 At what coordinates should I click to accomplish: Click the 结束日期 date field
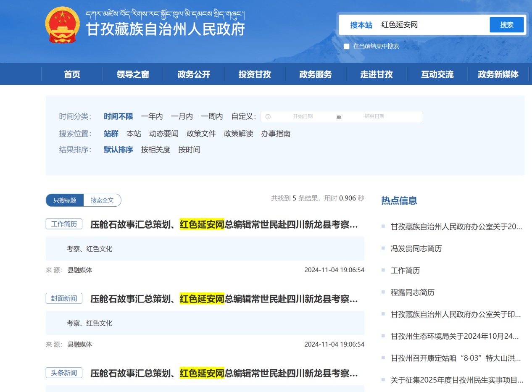pos(374,116)
